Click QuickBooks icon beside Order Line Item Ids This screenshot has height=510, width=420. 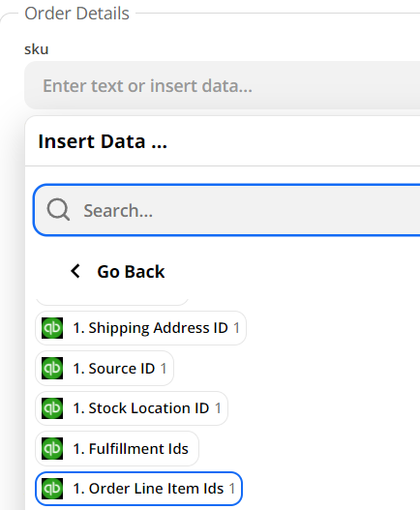click(52, 489)
